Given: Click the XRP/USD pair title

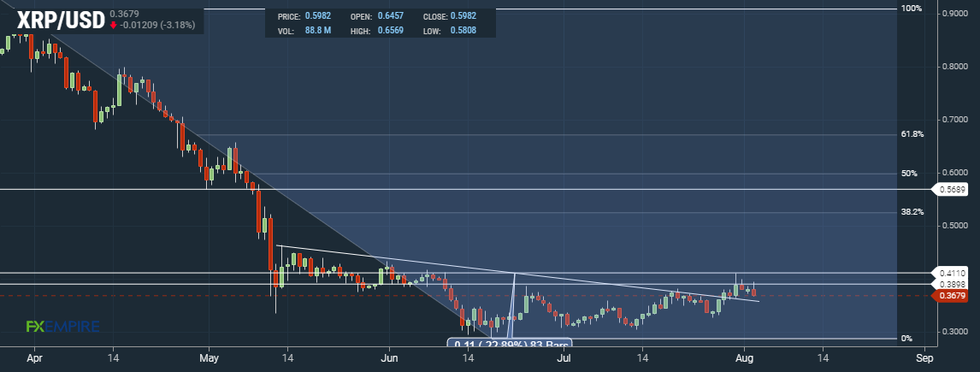Looking at the screenshot, I should click(x=61, y=21).
